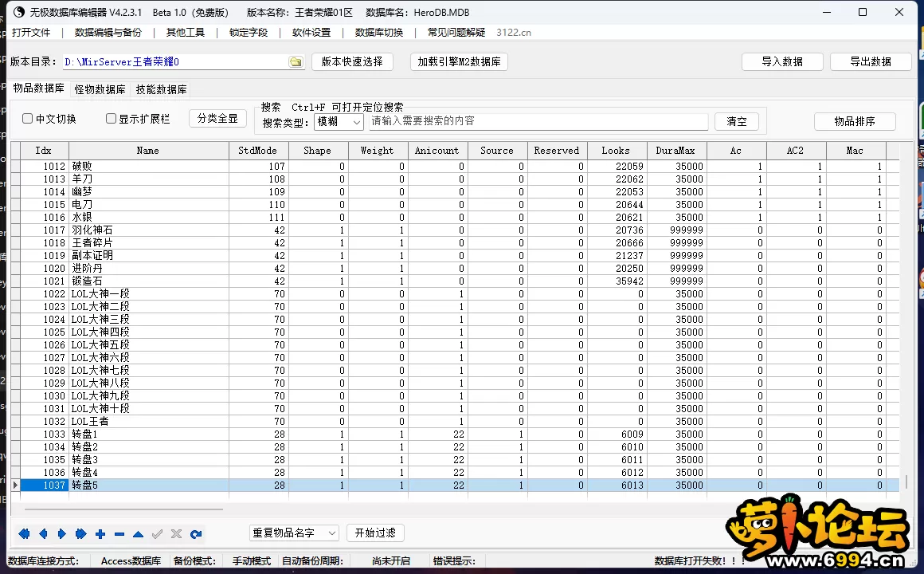Viewport: 924px width, 574px height.
Task: Click the search content input field
Action: point(538,121)
